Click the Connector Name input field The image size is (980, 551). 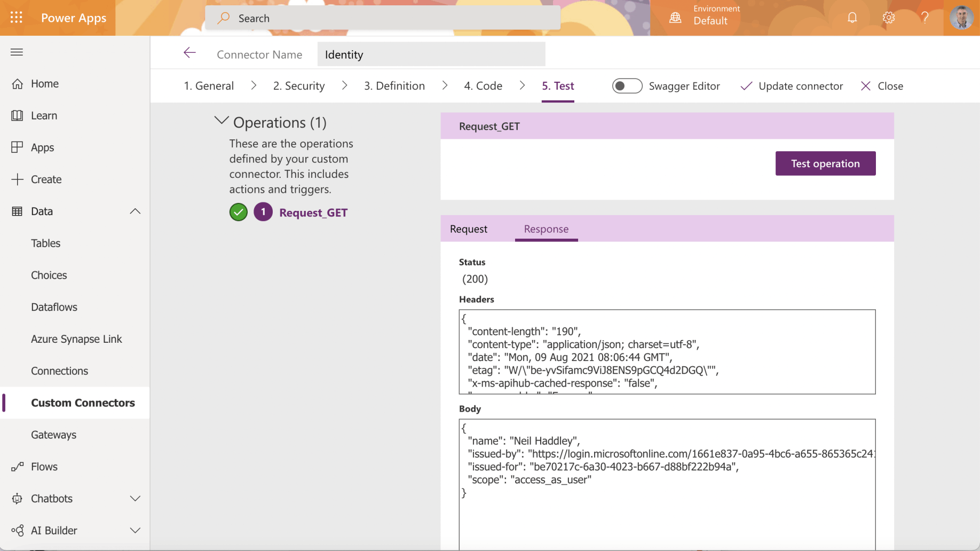coord(431,54)
